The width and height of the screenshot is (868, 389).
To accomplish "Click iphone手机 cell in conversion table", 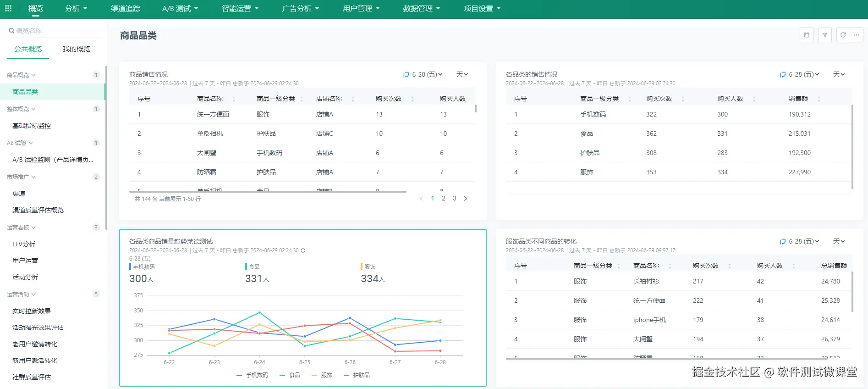I will [649, 320].
